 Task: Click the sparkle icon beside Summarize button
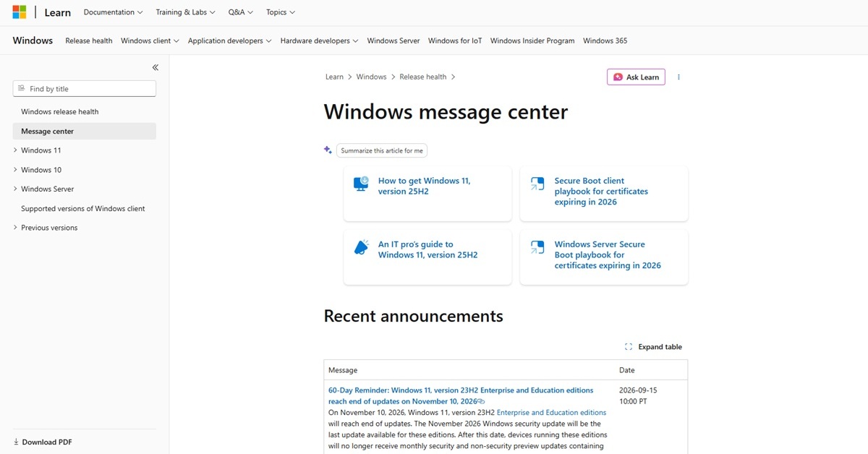(x=328, y=150)
